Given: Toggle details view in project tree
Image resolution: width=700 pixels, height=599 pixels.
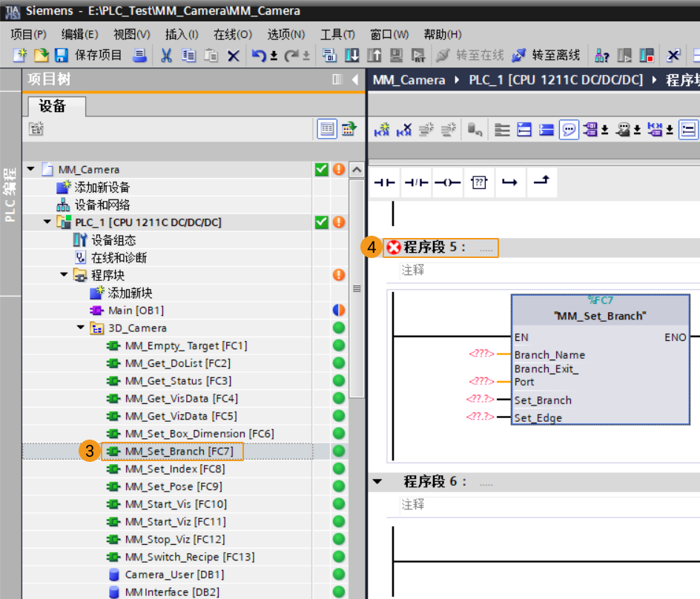Looking at the screenshot, I should 327,129.
